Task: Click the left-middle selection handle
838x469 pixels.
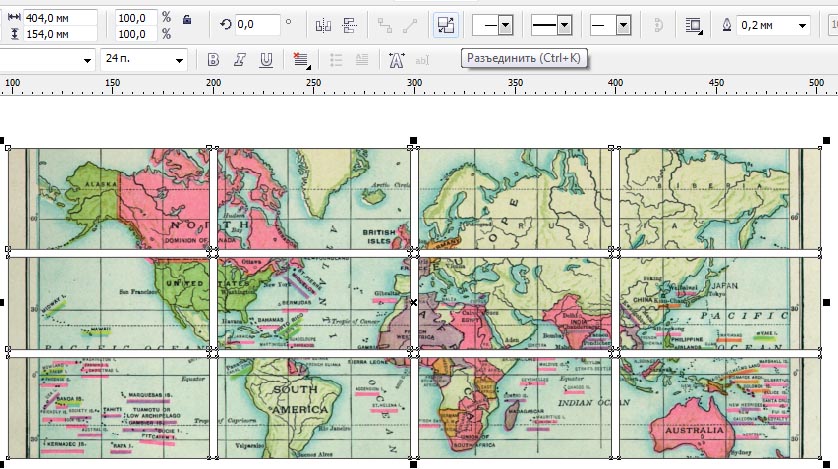Action: point(2,302)
